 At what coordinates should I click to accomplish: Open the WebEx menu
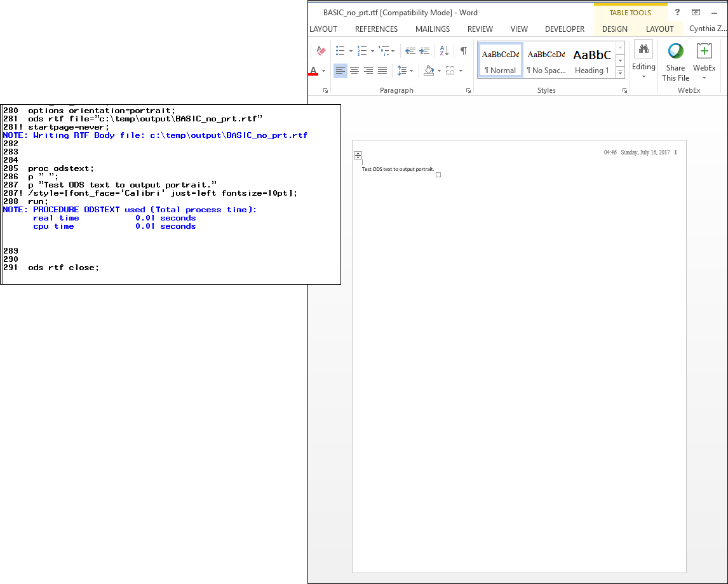click(x=704, y=62)
